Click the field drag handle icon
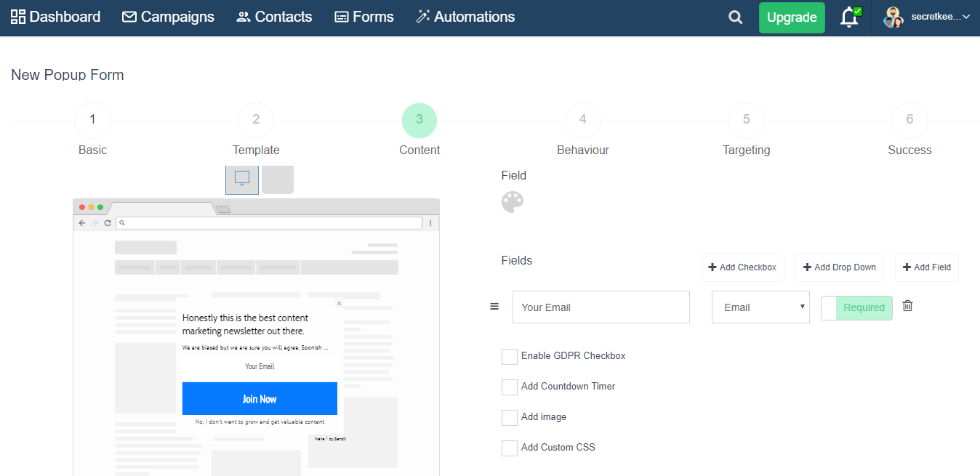Image resolution: width=980 pixels, height=476 pixels. 494,307
